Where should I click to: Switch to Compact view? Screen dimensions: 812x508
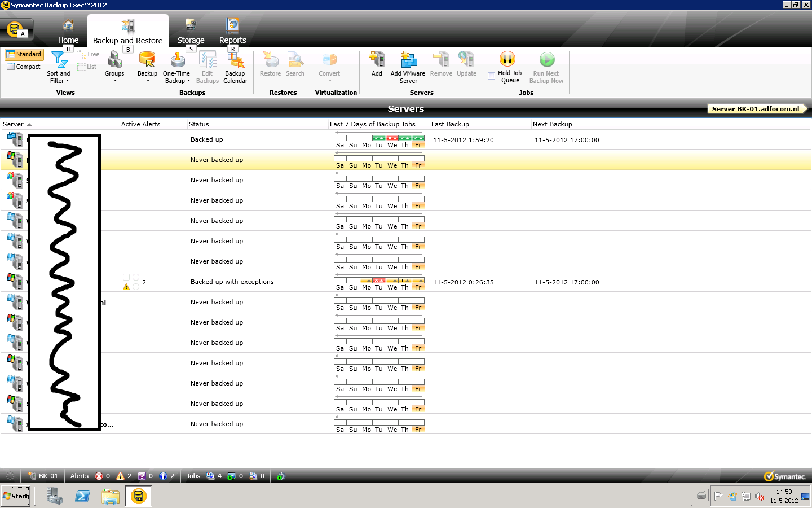tap(24, 67)
